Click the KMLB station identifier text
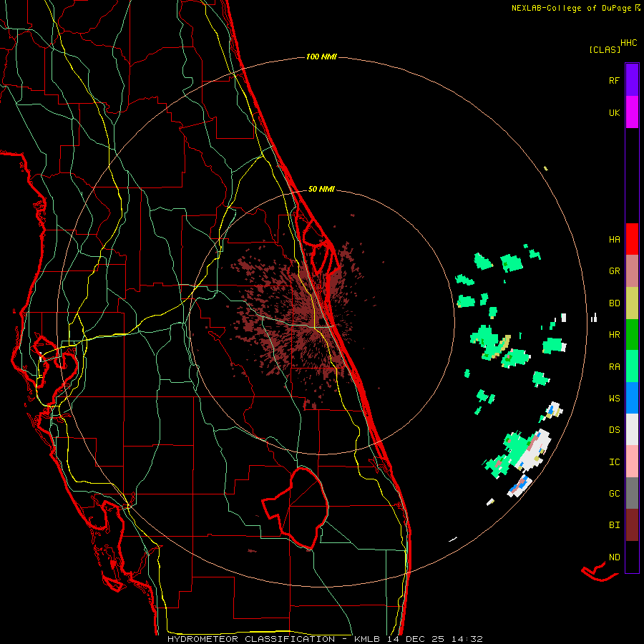This screenshot has height=644, width=644. [367, 639]
